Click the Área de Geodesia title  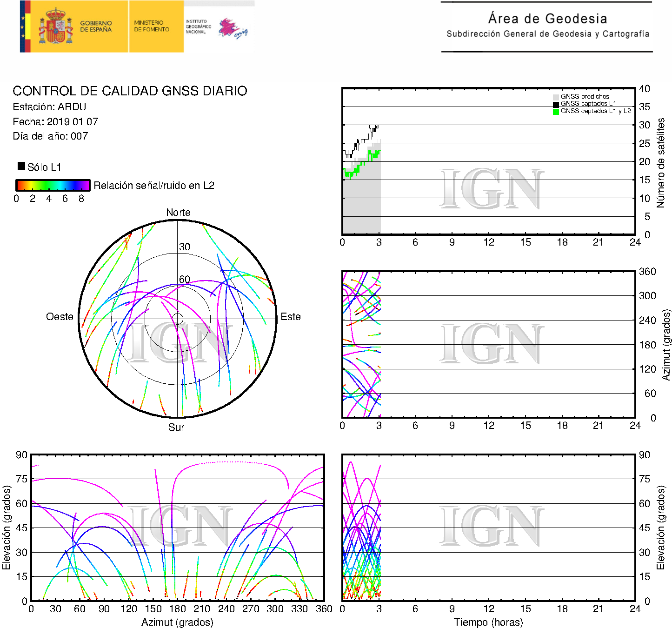pos(547,19)
